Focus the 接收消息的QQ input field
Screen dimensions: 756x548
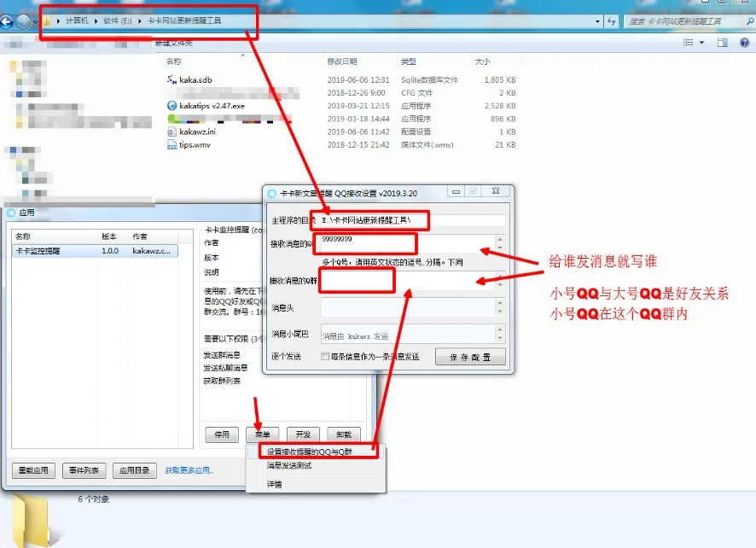(x=407, y=244)
